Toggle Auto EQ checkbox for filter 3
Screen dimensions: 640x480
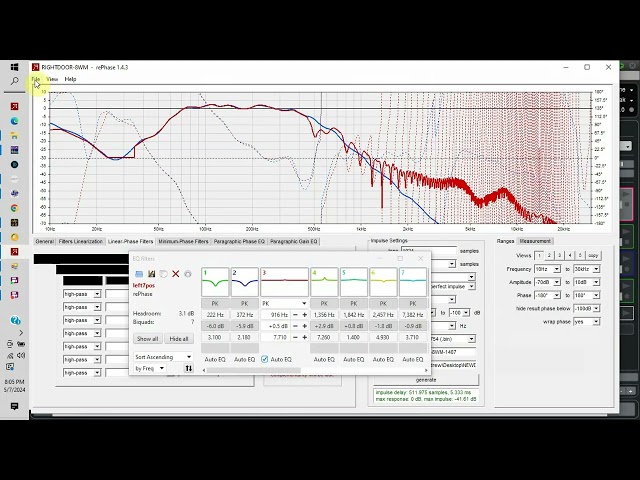click(264, 359)
